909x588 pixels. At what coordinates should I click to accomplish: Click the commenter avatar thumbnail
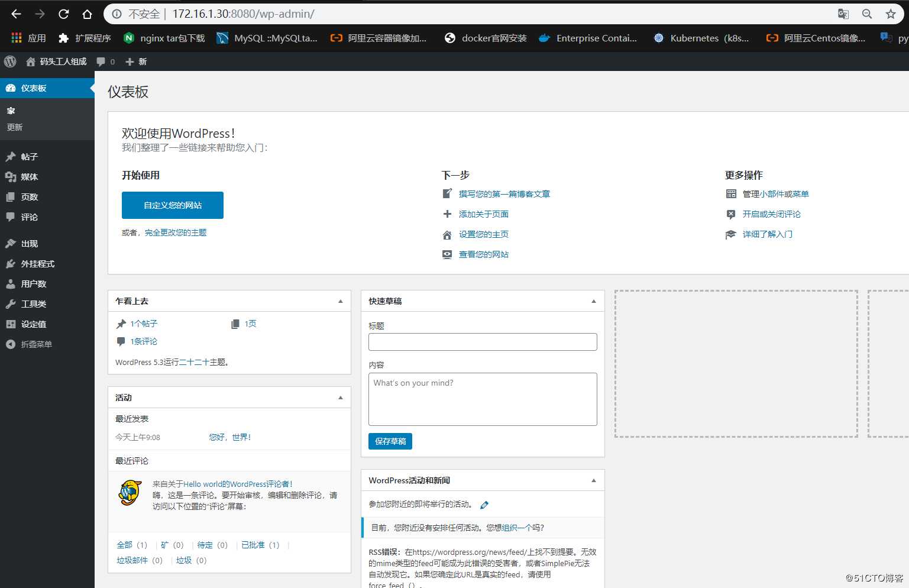pyautogui.click(x=130, y=493)
